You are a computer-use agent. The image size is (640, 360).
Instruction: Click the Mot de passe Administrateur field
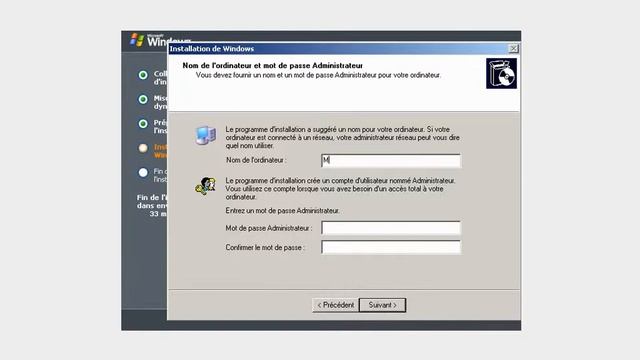coord(391,228)
